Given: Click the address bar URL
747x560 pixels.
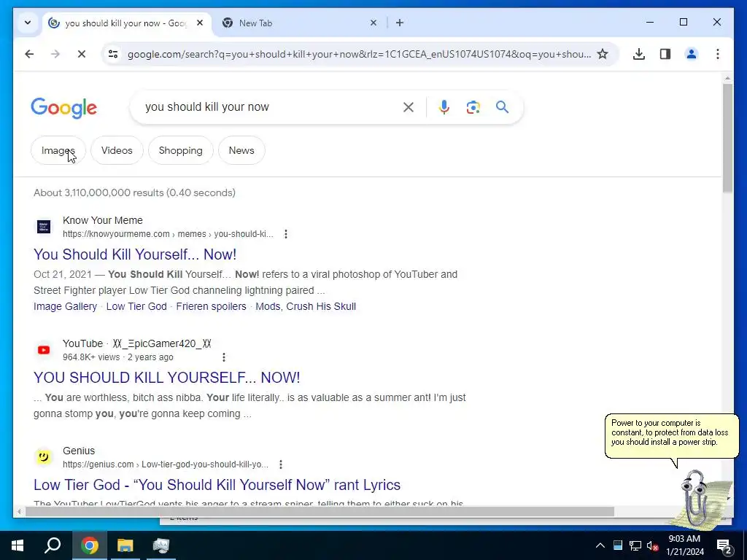Looking at the screenshot, I should 359,54.
